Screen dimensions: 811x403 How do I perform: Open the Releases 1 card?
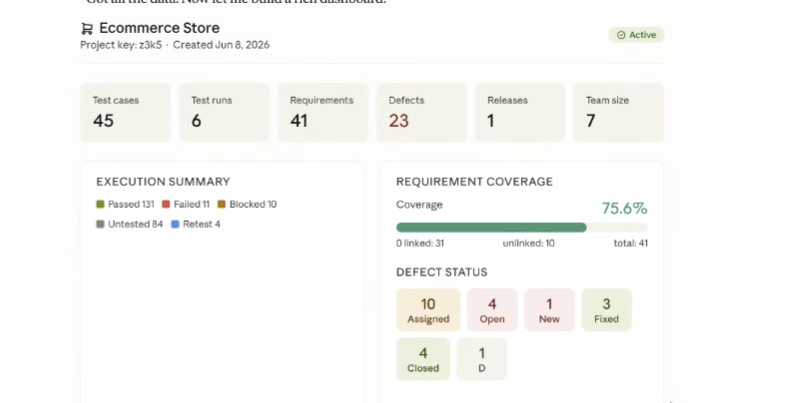tap(520, 112)
